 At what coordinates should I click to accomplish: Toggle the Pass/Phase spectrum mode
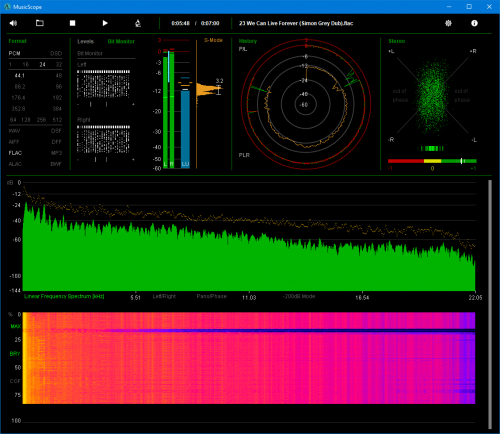coord(211,296)
